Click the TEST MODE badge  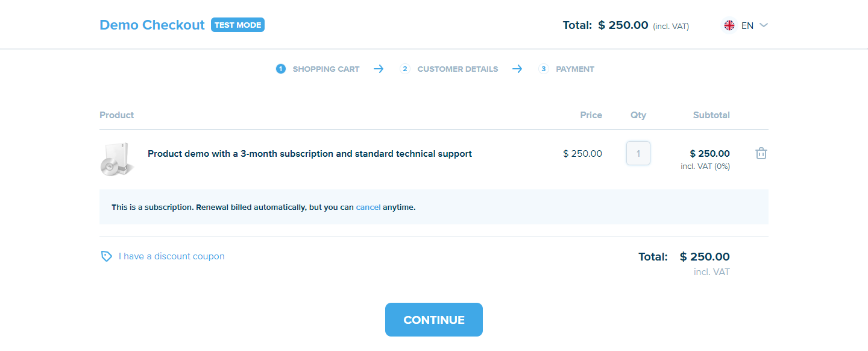coord(237,25)
